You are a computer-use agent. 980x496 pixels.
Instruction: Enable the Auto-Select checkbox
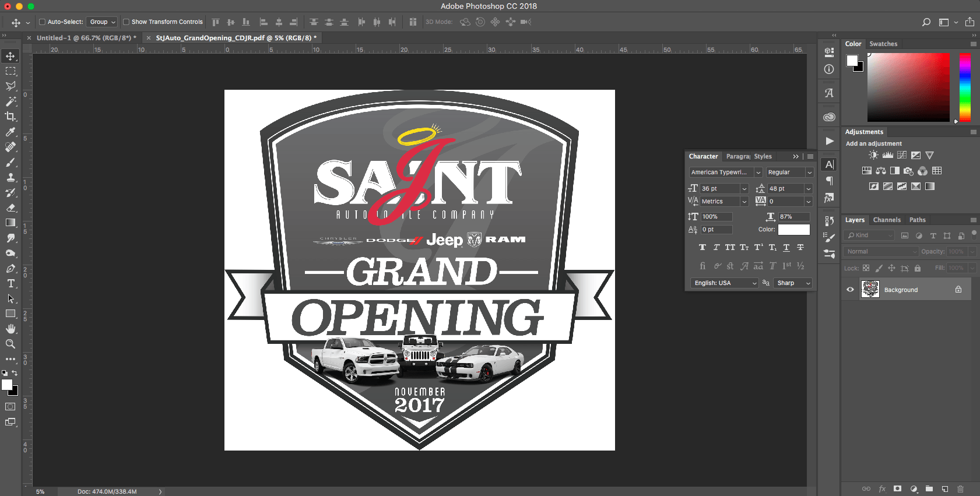coord(42,22)
